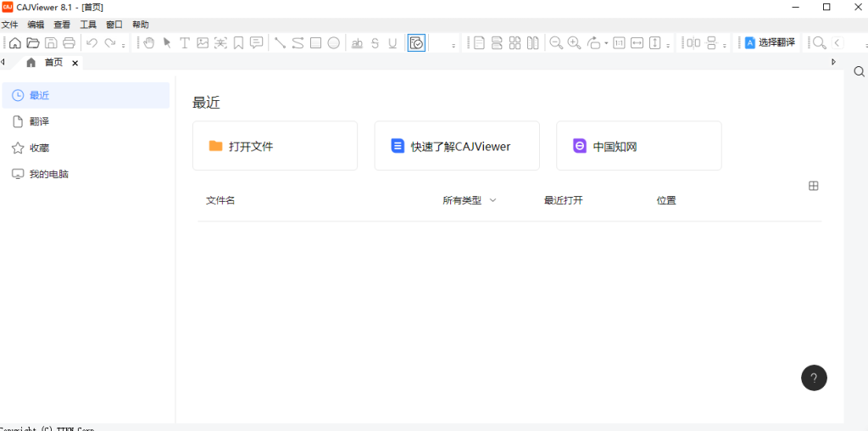Switch to single page view

point(480,42)
